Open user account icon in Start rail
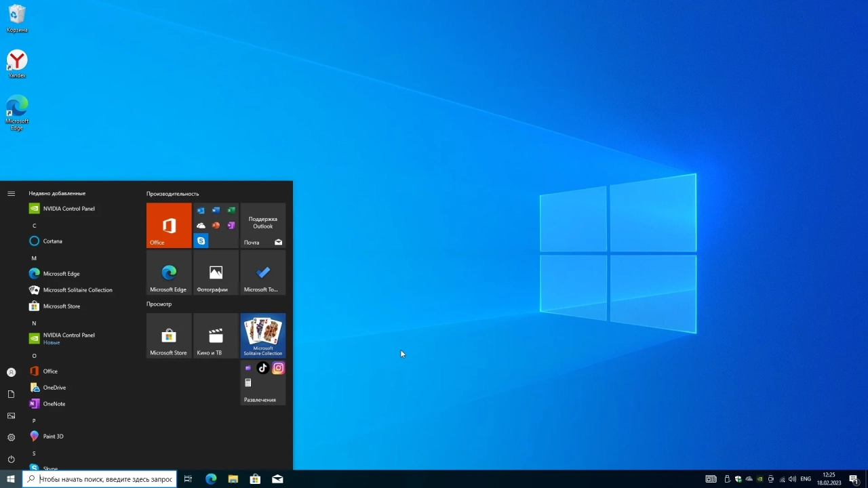 [11, 372]
